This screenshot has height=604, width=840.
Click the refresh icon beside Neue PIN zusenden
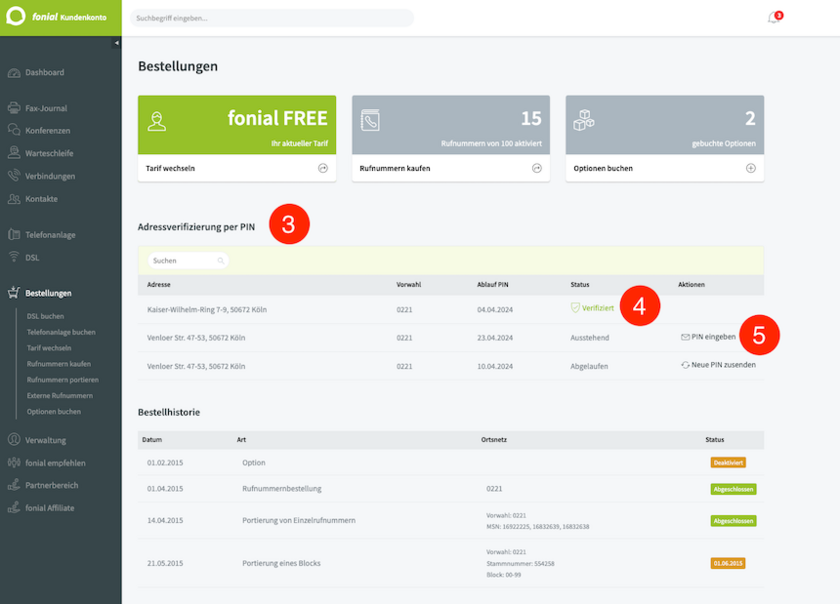(685, 365)
